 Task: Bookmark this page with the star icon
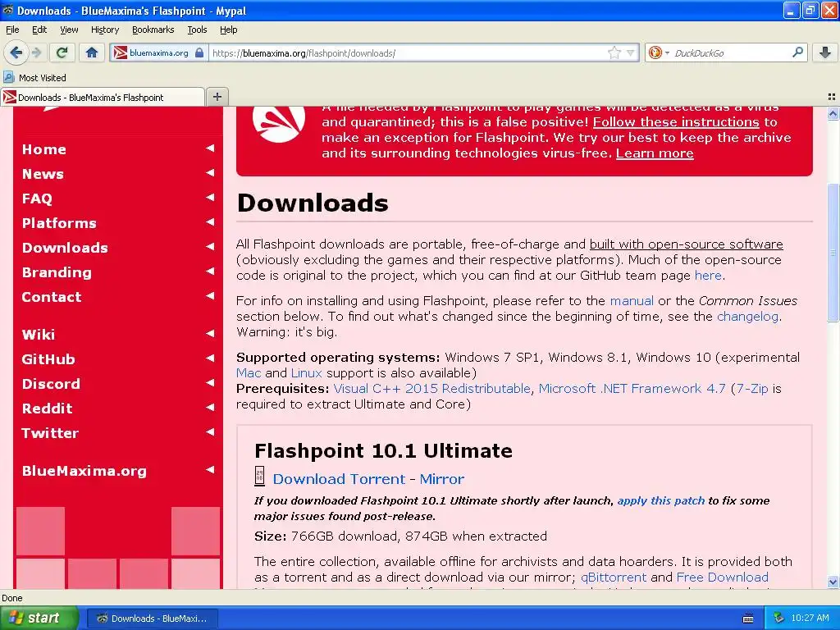[614, 52]
